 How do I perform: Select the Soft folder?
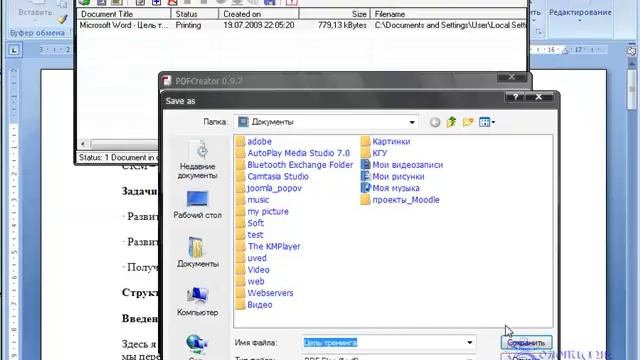[x=250, y=223]
